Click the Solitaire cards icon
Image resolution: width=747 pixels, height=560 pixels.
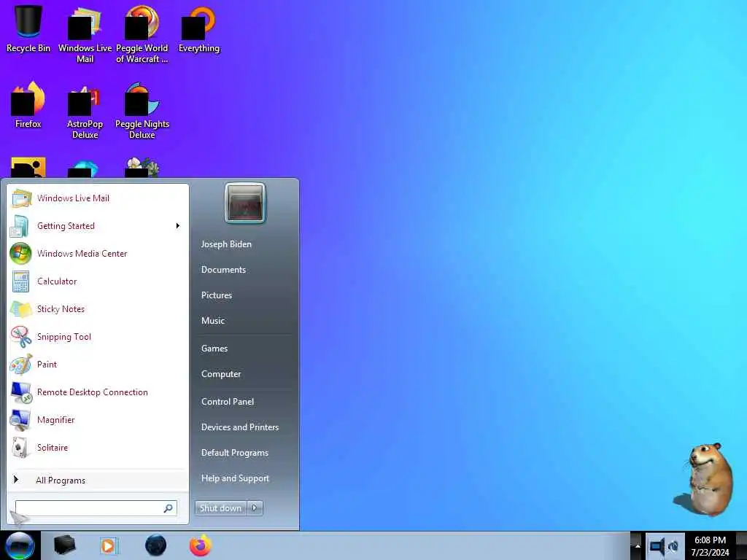pyautogui.click(x=20, y=447)
